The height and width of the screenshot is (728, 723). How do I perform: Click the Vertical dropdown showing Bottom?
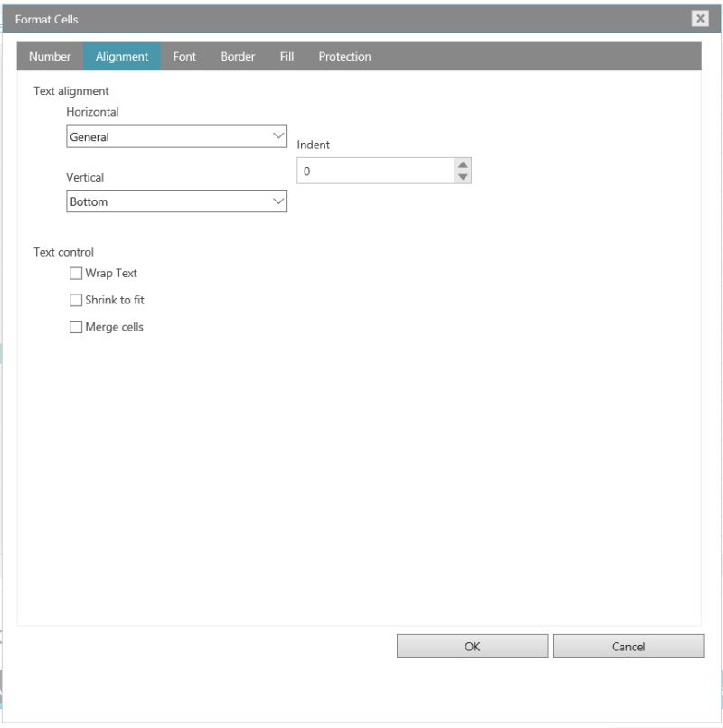click(176, 201)
